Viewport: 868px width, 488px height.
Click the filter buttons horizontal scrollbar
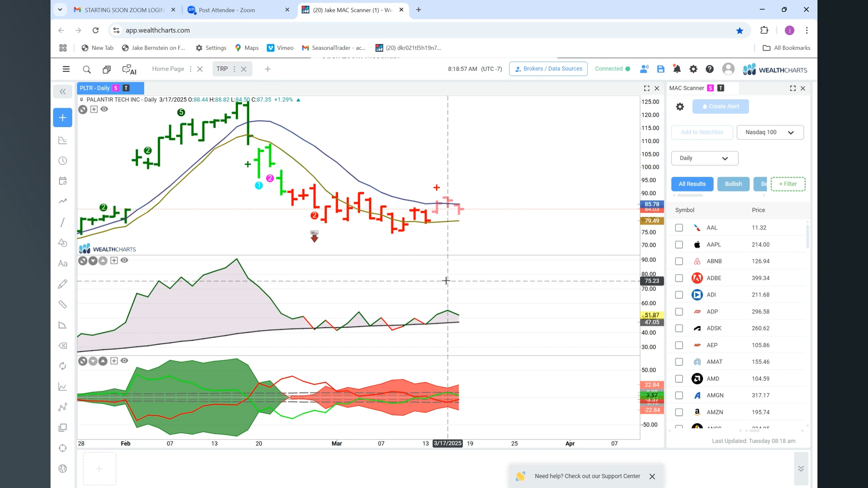pos(690,196)
